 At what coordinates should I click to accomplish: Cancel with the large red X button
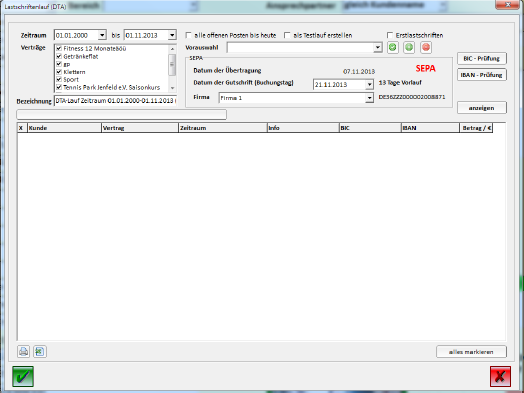(500, 376)
